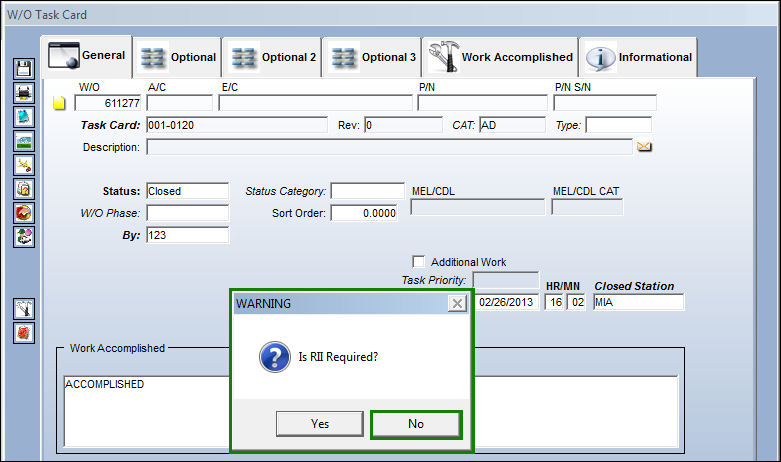781x462 pixels.
Task: Click the Sort Order field 0.0000
Action: pyautogui.click(x=364, y=213)
